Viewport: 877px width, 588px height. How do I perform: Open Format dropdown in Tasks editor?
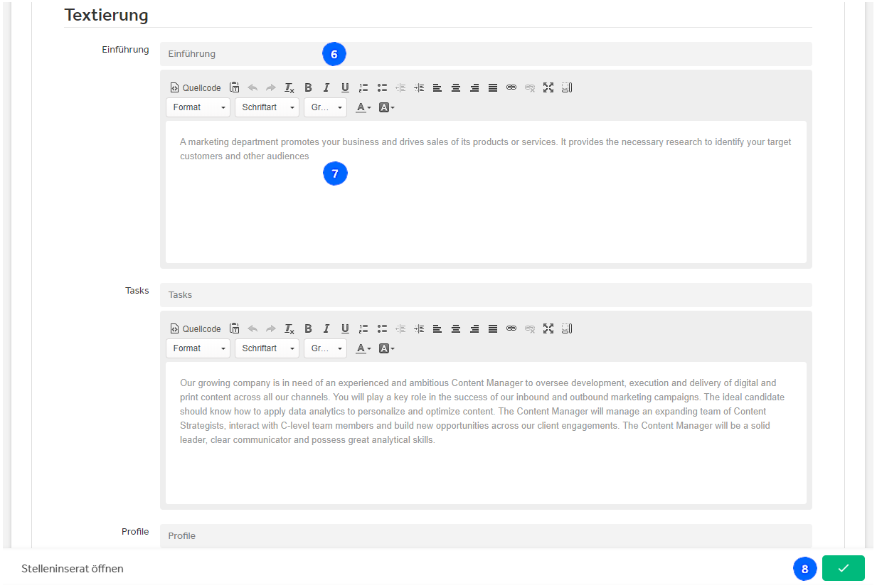pos(198,348)
